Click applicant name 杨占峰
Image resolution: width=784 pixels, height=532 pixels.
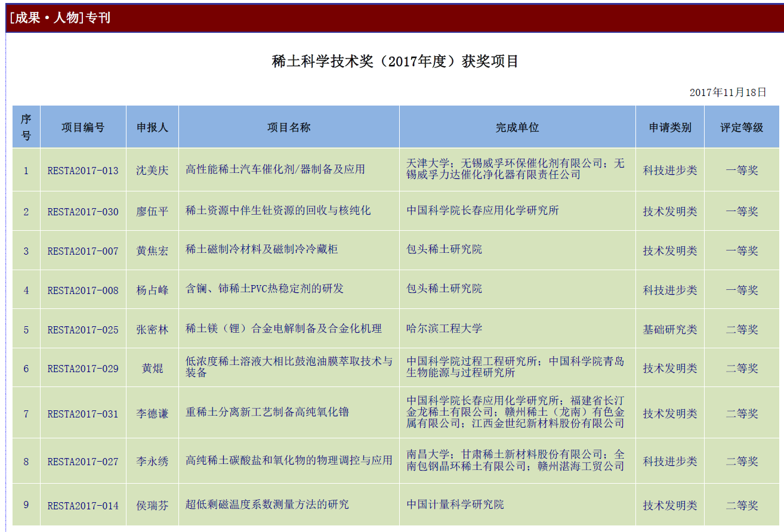152,290
